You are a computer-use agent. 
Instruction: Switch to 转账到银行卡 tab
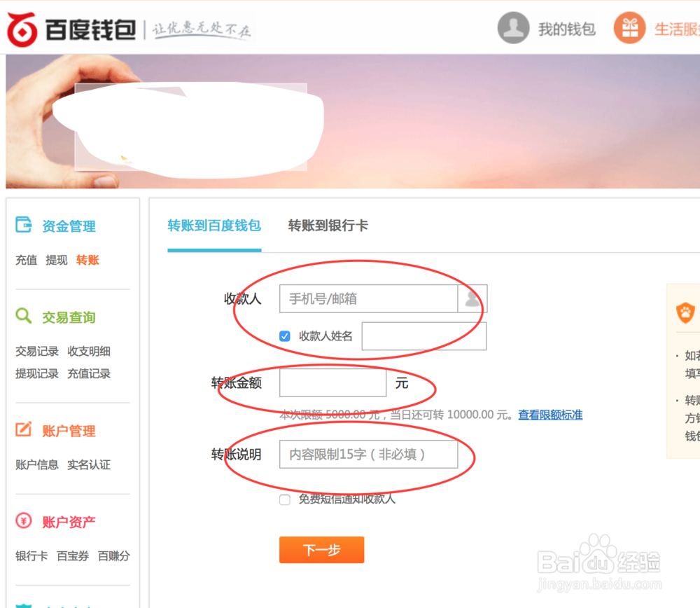pos(328,226)
